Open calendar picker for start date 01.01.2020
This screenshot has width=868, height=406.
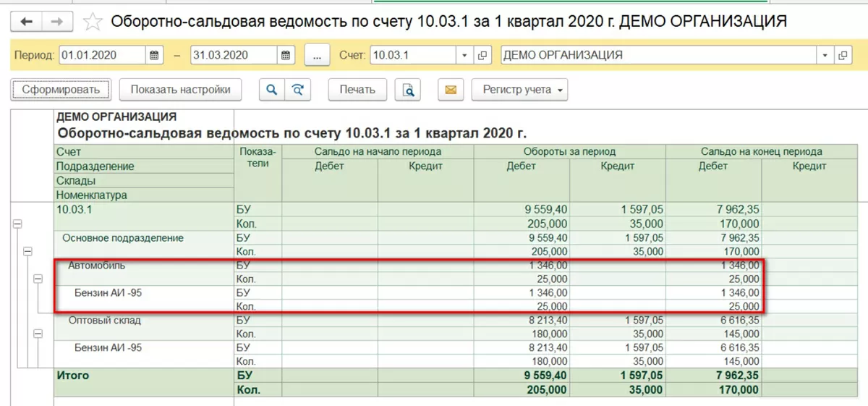[x=154, y=55]
